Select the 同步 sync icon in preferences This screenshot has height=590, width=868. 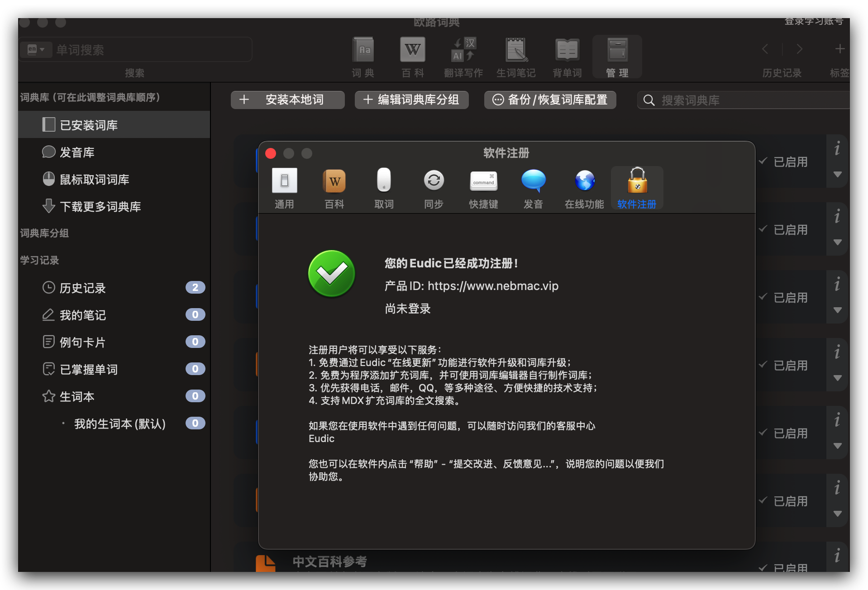(x=434, y=181)
